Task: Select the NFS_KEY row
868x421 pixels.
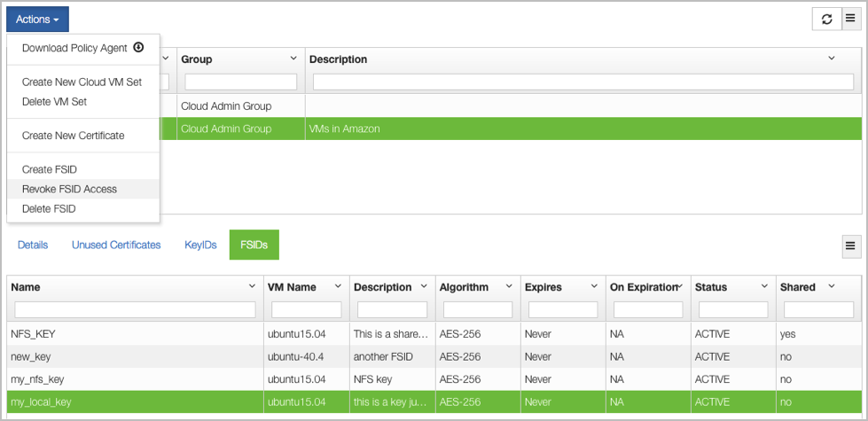Action: tap(434, 334)
